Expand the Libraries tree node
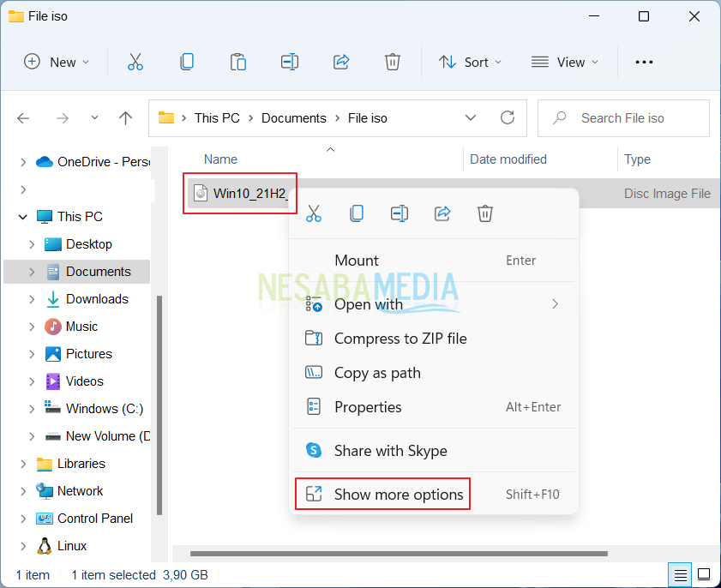721x588 pixels. (x=23, y=464)
